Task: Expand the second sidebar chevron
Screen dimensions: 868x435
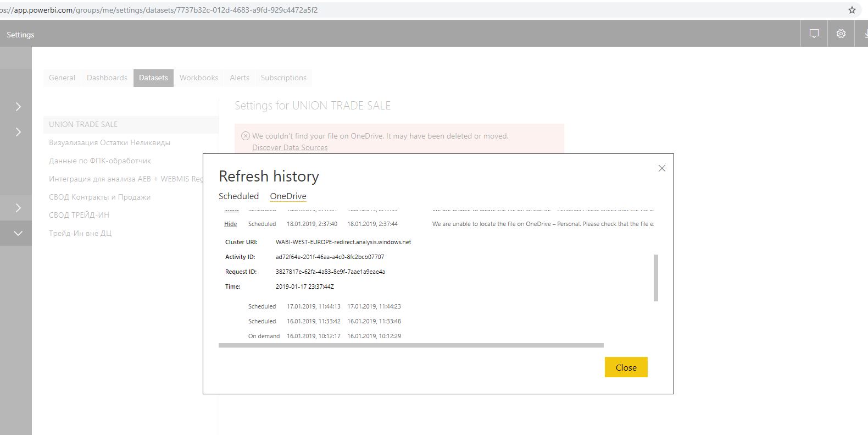Action: click(x=18, y=132)
